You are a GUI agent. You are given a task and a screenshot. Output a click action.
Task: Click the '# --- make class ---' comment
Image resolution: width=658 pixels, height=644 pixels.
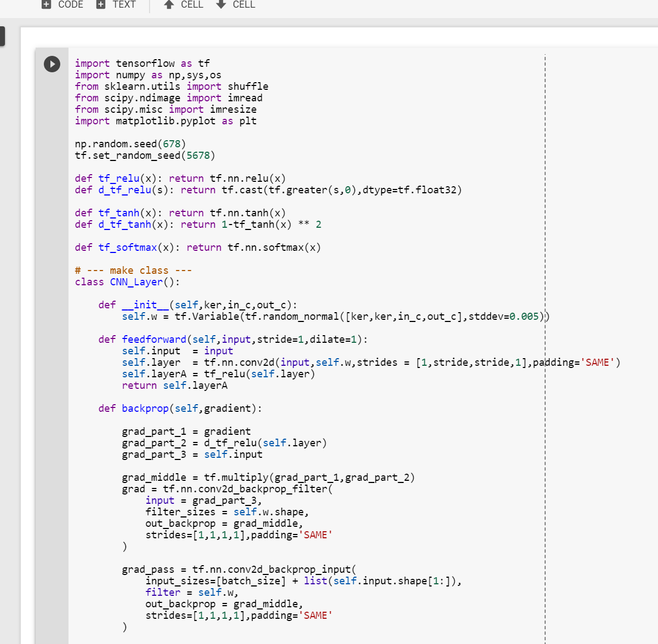click(133, 271)
